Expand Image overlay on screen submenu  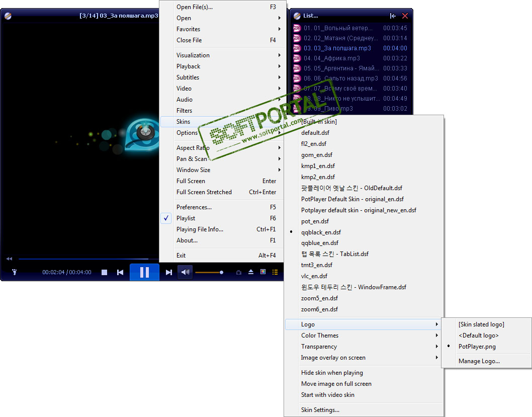click(364, 358)
